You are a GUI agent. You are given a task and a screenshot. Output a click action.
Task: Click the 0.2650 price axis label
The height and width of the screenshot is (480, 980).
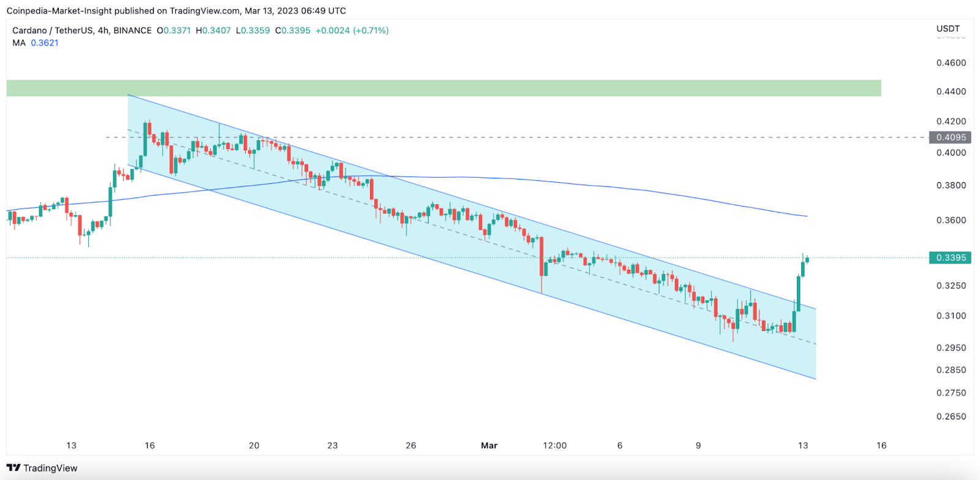tap(951, 416)
